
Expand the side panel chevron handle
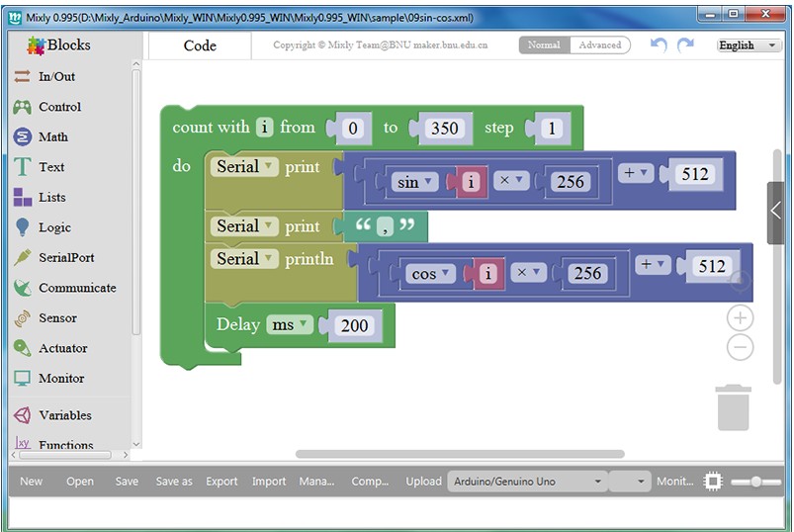pyautogui.click(x=775, y=213)
